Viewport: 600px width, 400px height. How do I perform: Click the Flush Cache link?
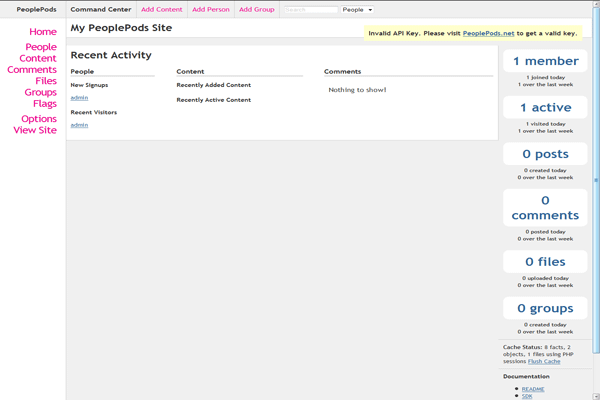tap(544, 361)
